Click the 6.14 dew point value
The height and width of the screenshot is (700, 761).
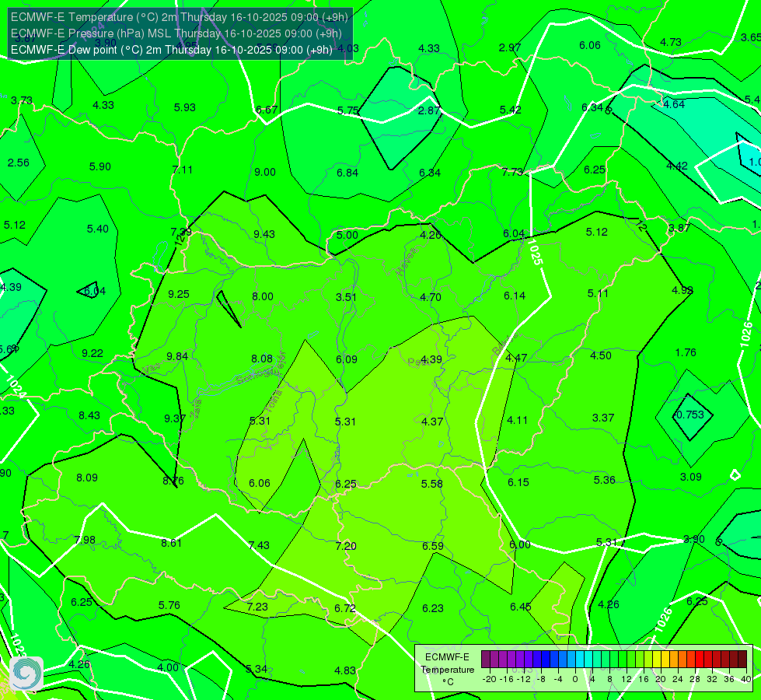click(x=515, y=296)
